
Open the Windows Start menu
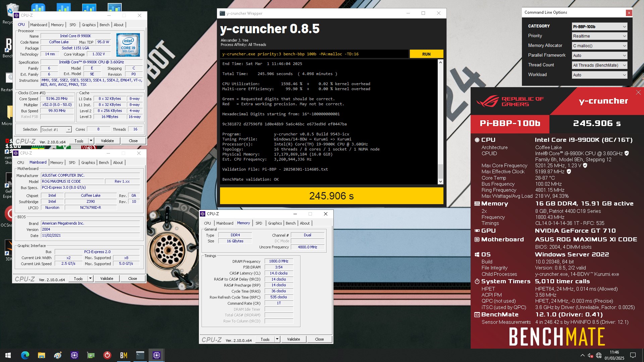point(8,355)
